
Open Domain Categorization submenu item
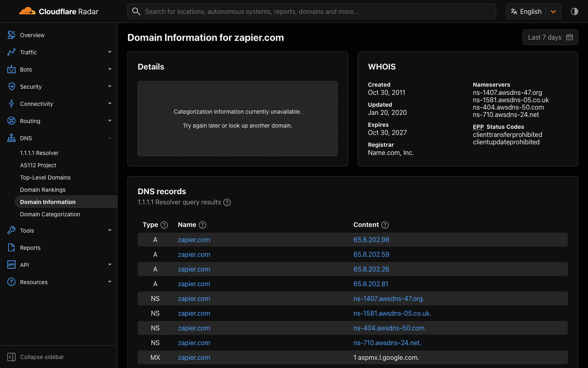(x=50, y=214)
